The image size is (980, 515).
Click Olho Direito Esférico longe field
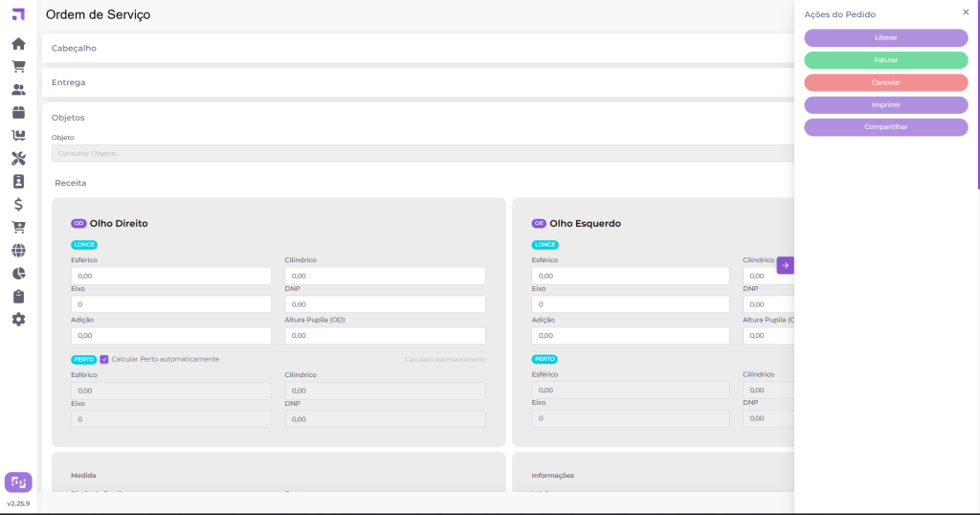click(170, 276)
